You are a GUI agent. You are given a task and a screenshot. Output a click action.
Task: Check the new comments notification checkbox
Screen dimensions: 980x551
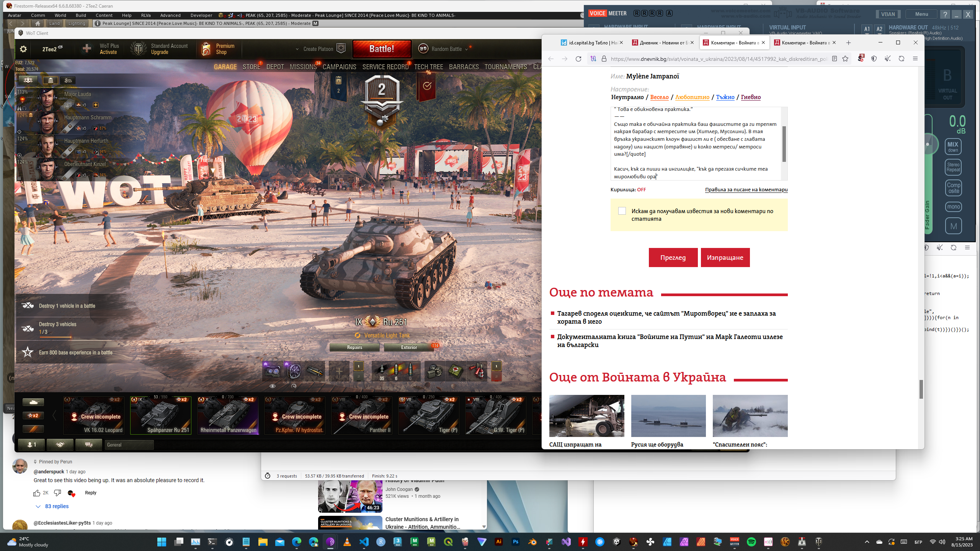click(x=622, y=211)
